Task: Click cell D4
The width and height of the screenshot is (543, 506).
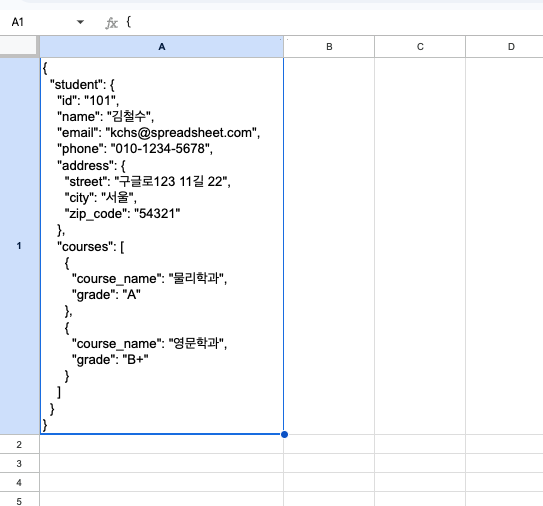Action: pyautogui.click(x=505, y=482)
